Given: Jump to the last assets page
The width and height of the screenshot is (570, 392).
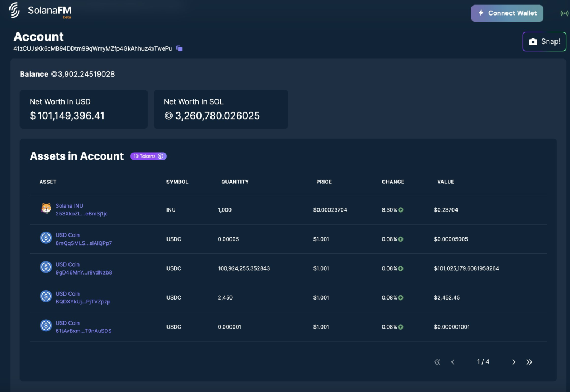Looking at the screenshot, I should 529,362.
